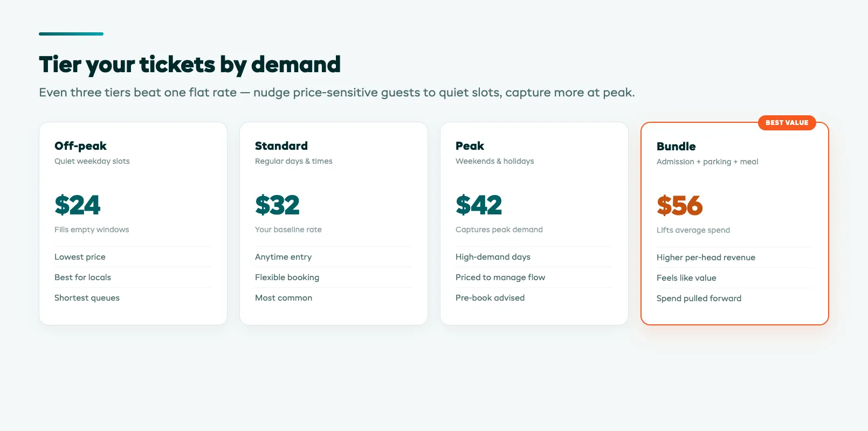This screenshot has width=868, height=431.
Task: Click the 'Higher per-head revenue' row
Action: coord(735,258)
